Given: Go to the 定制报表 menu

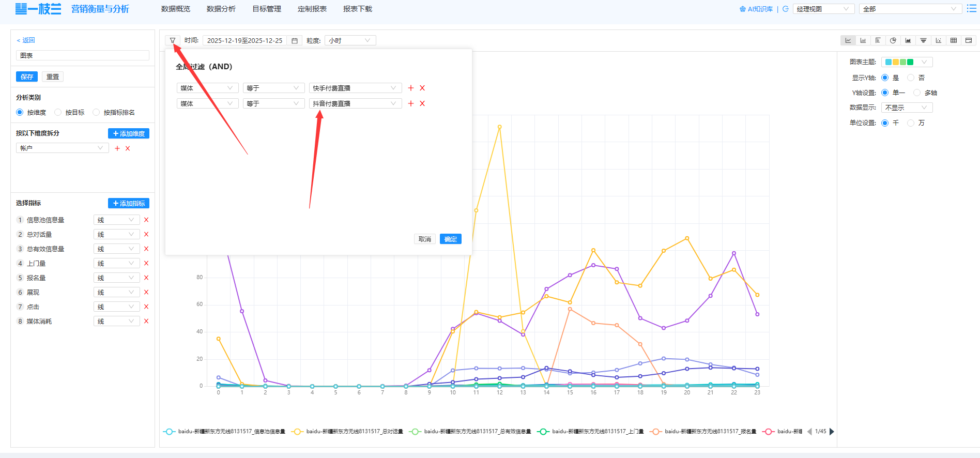Looking at the screenshot, I should click(x=312, y=9).
